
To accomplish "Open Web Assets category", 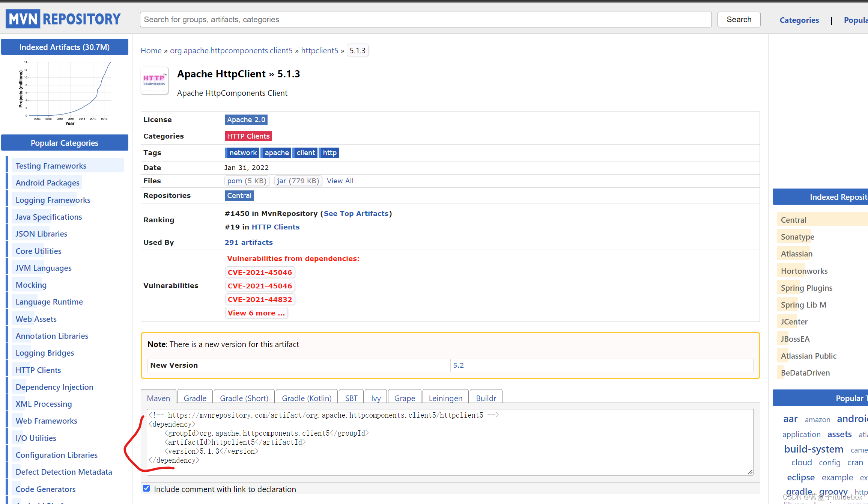I will click(x=36, y=319).
